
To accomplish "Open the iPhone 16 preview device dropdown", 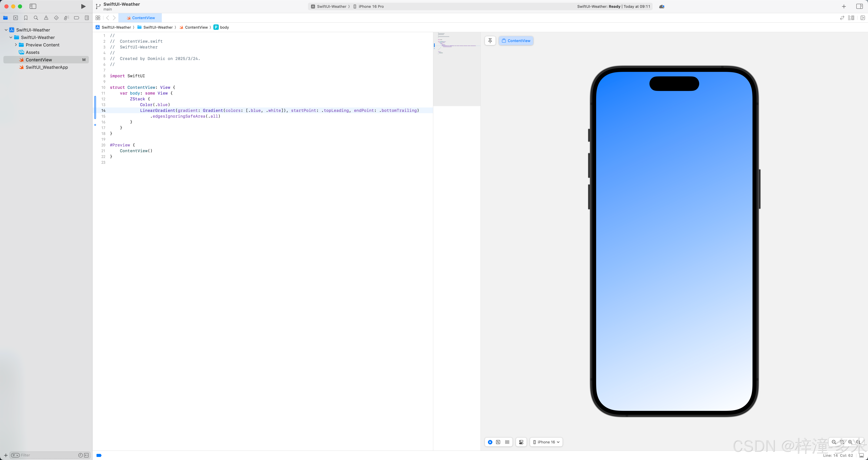I will pyautogui.click(x=546, y=442).
